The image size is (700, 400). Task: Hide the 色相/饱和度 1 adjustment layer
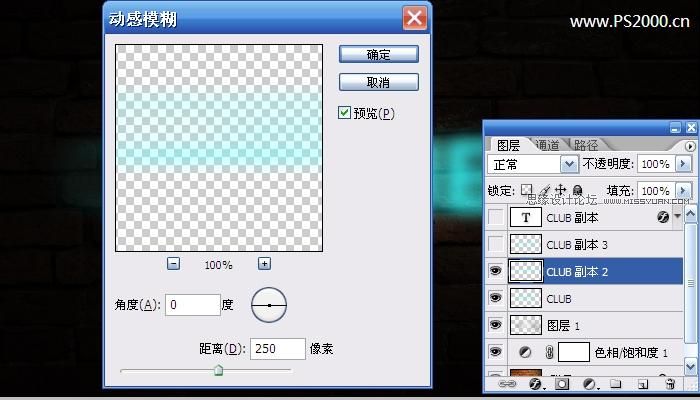pyautogui.click(x=496, y=352)
